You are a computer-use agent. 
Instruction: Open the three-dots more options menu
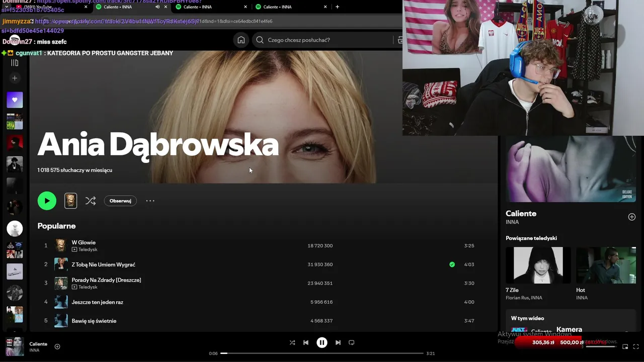tap(150, 201)
